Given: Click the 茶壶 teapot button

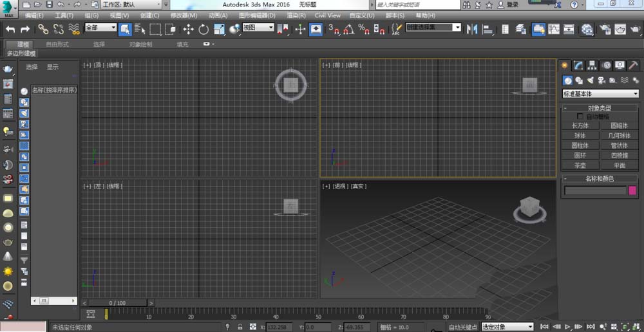Looking at the screenshot, I should (580, 165).
